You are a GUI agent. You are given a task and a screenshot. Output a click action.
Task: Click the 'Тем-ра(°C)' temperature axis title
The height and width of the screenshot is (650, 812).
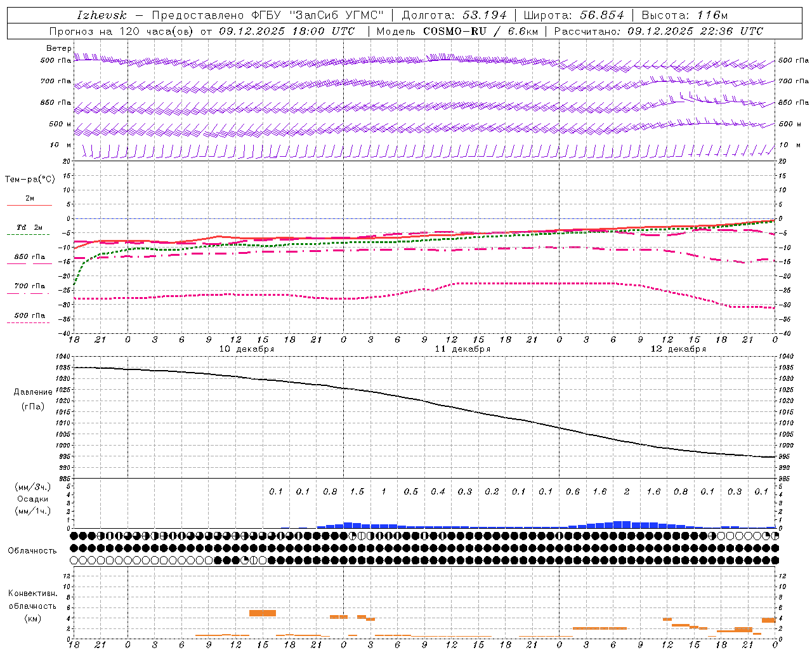point(30,180)
